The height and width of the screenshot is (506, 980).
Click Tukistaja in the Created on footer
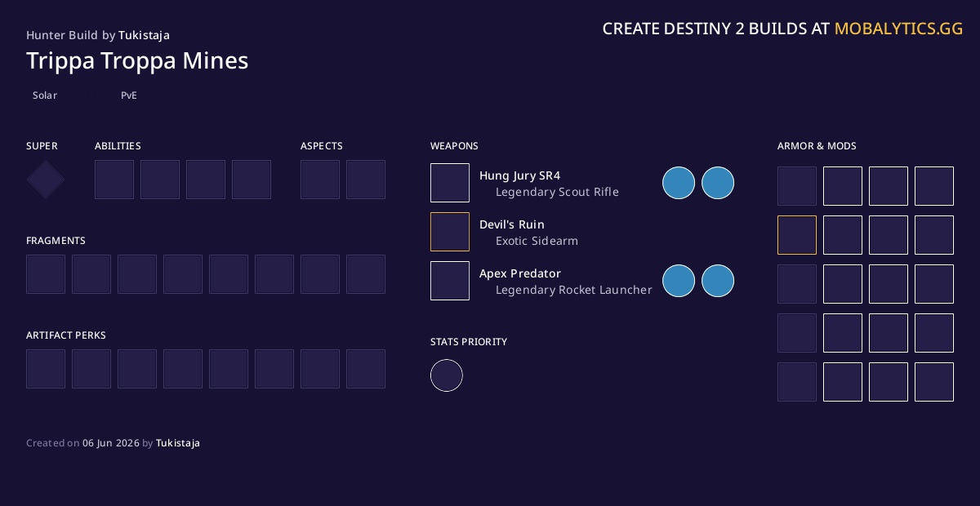pos(178,443)
